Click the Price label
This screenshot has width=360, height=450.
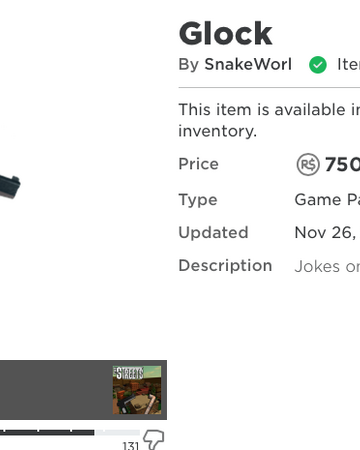(x=199, y=164)
